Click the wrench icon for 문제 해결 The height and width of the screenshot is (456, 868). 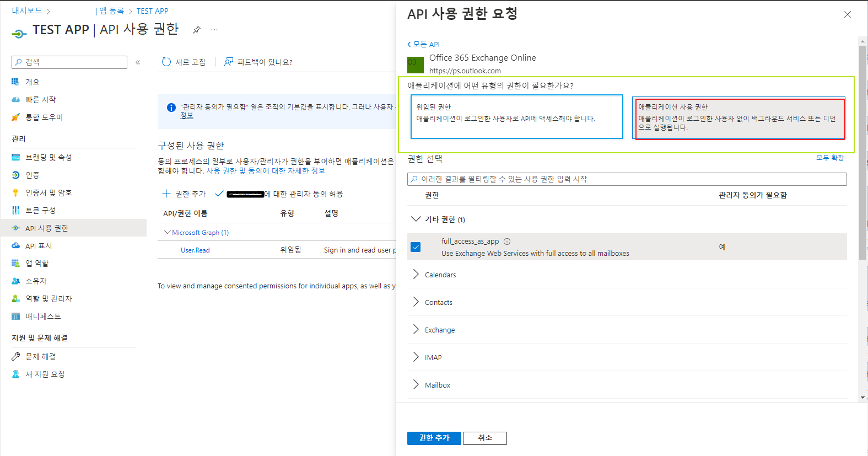pyautogui.click(x=15, y=356)
